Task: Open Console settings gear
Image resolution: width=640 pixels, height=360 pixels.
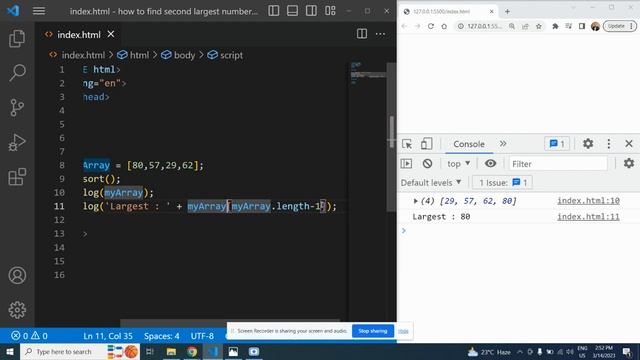Action: click(x=629, y=164)
